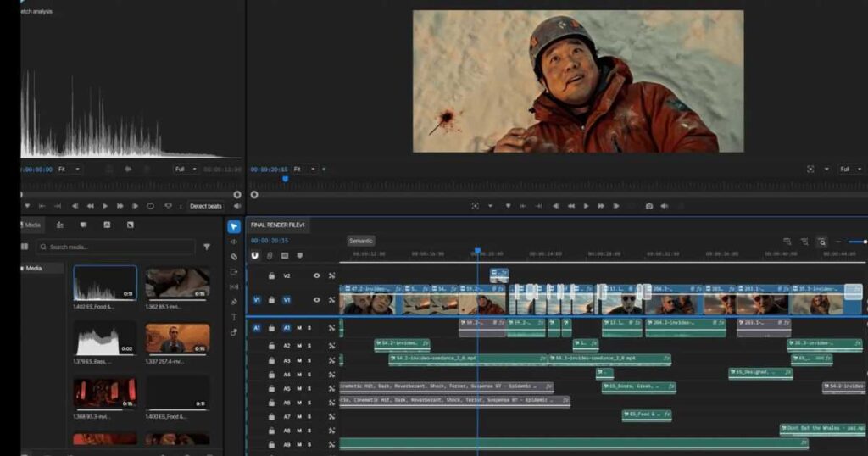Open the second media panel tab icon
Viewport: 868px width, 456px height.
click(x=60, y=225)
